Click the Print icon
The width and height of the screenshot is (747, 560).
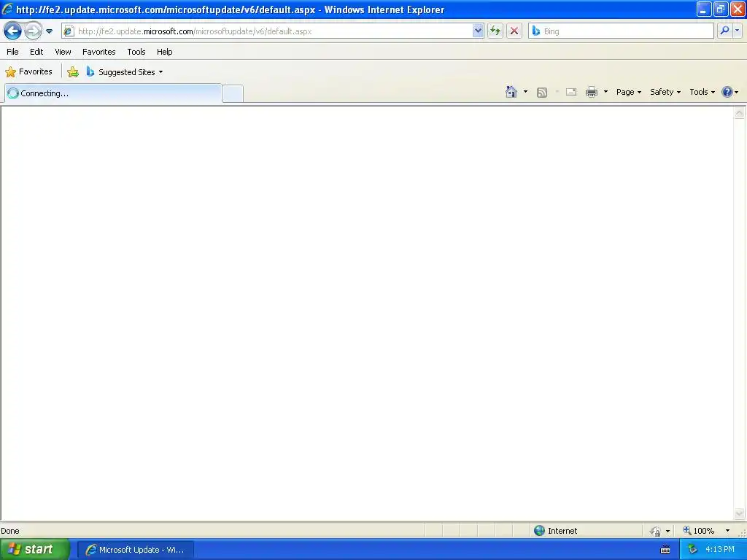point(591,92)
